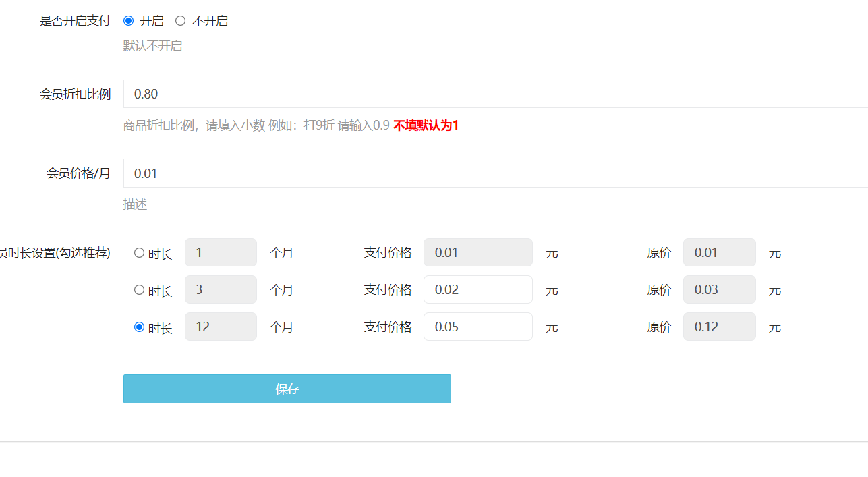Select the 开启 payment radio button
The image size is (868, 477).
click(128, 21)
